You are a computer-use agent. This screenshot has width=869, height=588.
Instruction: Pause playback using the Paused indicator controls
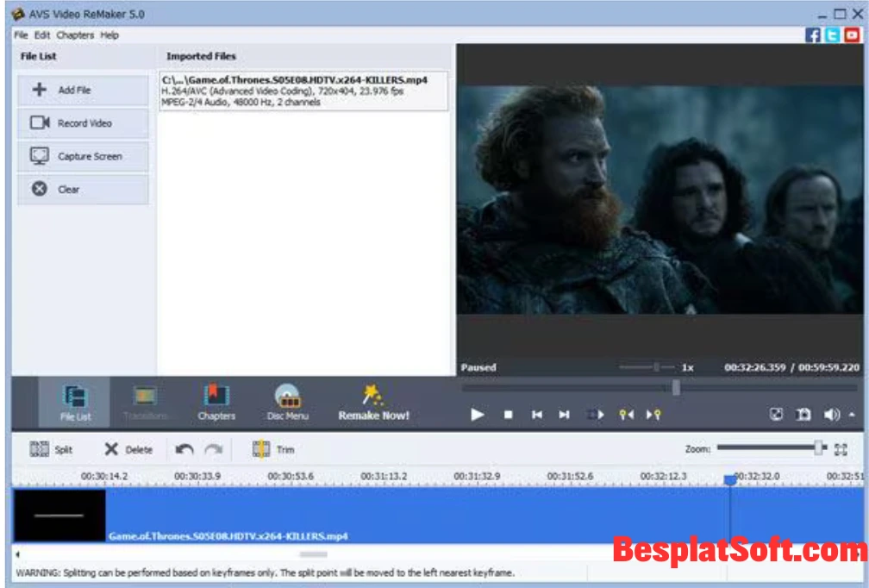[x=478, y=415]
